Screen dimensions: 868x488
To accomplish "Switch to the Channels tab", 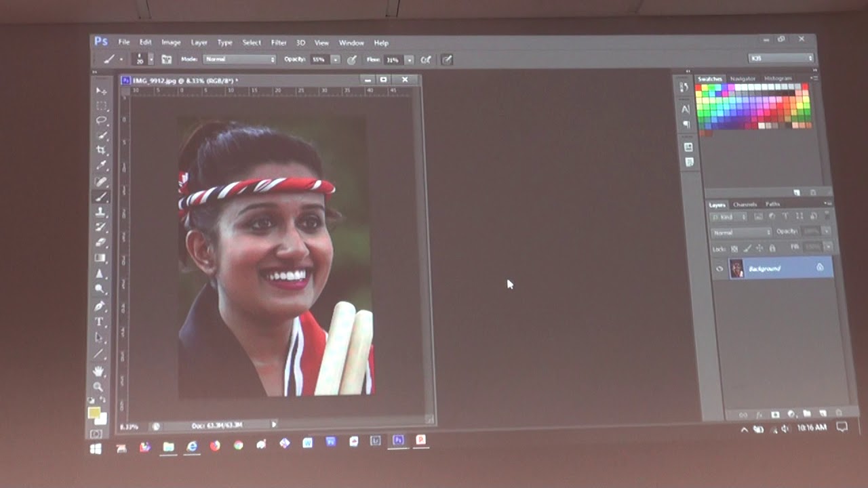I will click(745, 204).
